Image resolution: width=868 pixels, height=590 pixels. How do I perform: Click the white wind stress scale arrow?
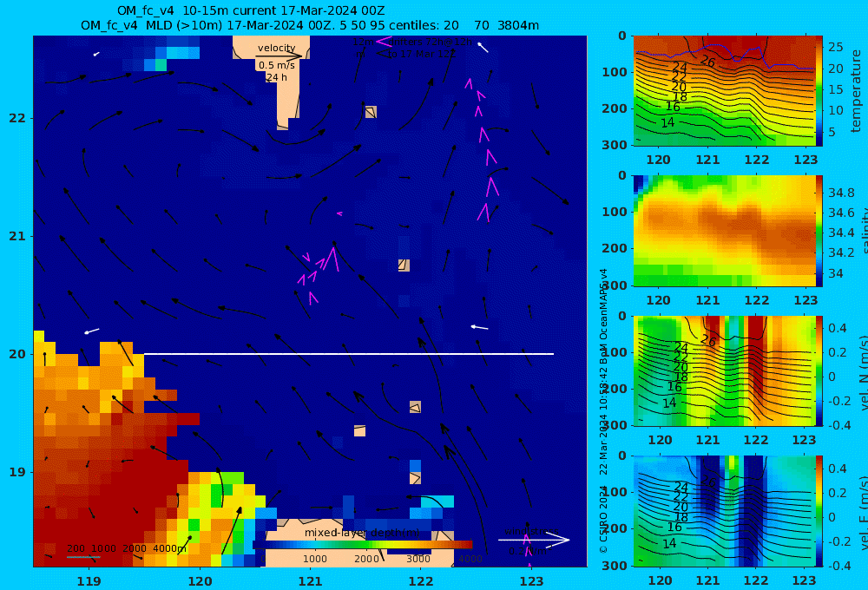coord(534,540)
